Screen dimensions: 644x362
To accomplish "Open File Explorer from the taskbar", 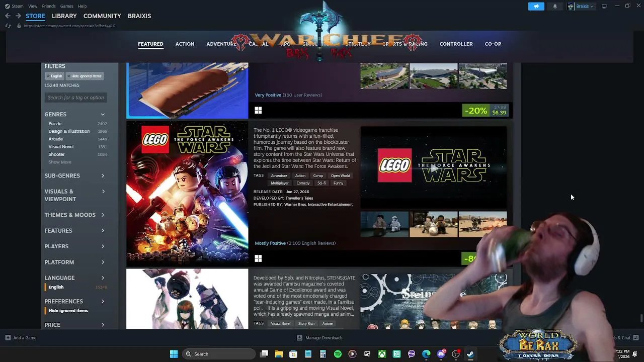I will [x=279, y=354].
